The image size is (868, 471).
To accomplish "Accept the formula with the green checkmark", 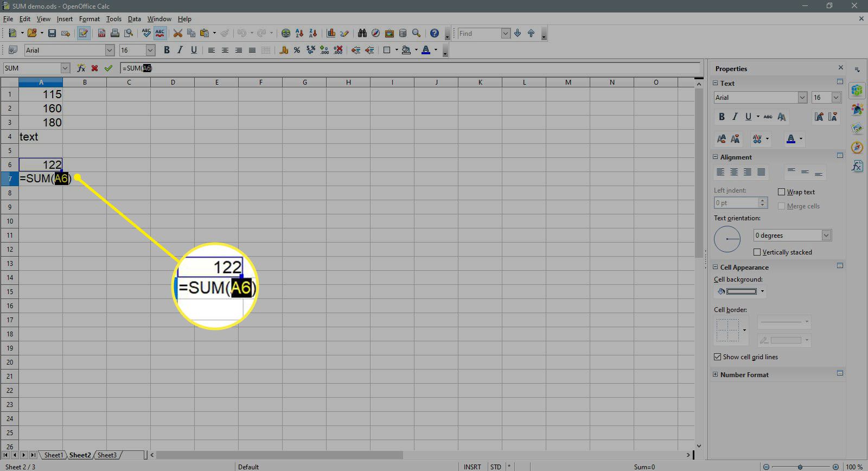I will pos(108,68).
